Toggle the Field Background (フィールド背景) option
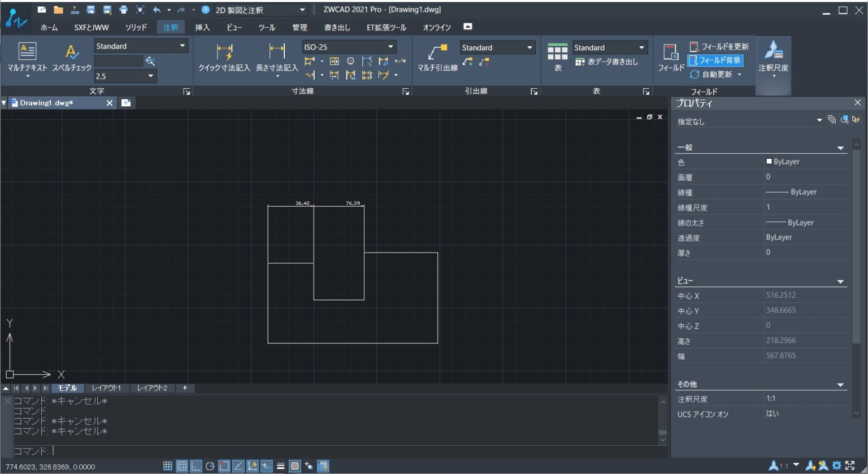Image resolution: width=868 pixels, height=474 pixels. click(715, 60)
